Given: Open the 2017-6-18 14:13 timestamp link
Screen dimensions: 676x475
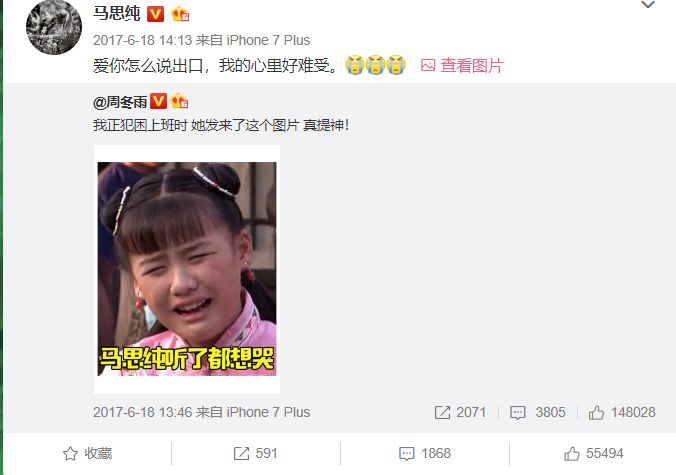Looking at the screenshot, I should point(142,40).
